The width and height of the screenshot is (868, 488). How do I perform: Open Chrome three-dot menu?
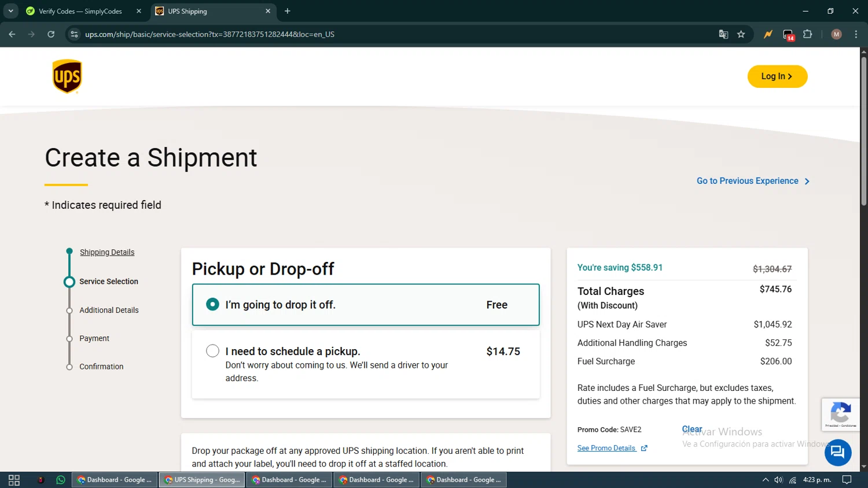tap(856, 34)
